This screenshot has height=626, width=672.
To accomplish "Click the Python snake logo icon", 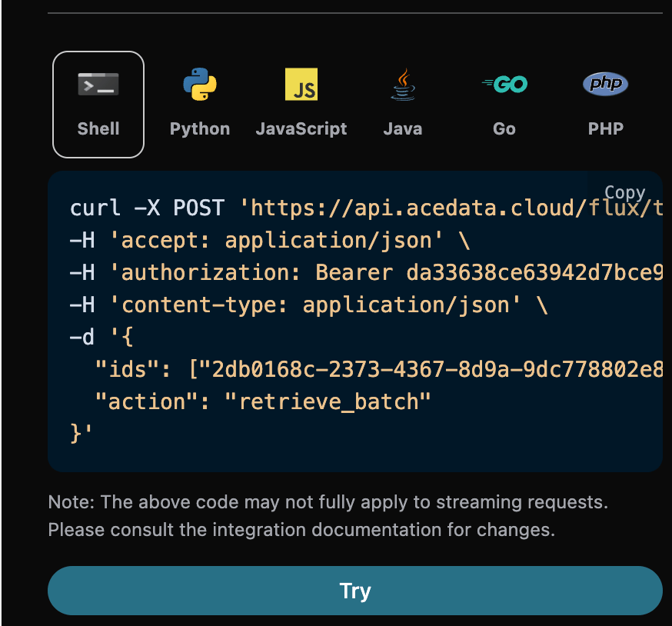I will 200,85.
